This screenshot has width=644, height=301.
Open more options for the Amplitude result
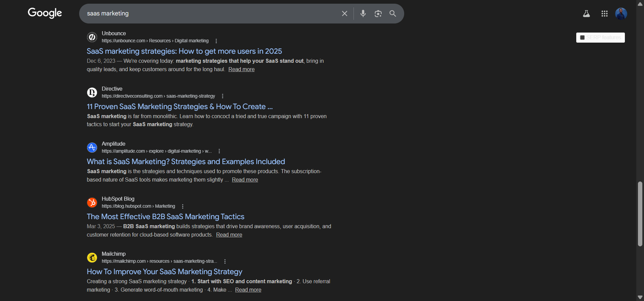tap(219, 151)
